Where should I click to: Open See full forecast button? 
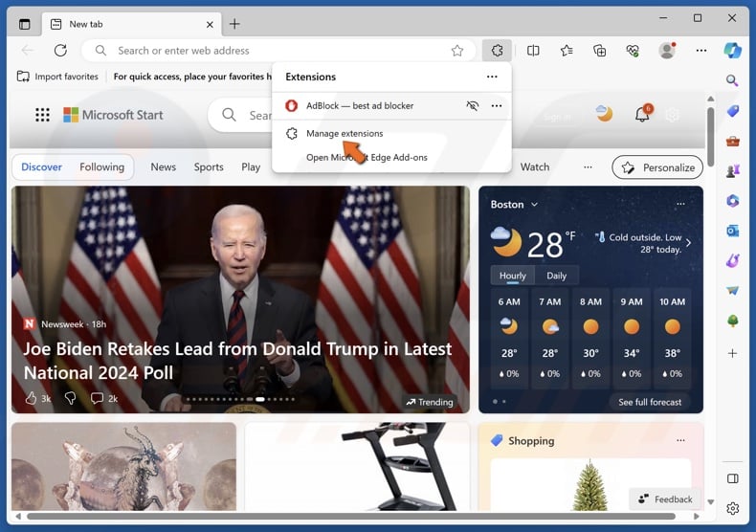(650, 402)
